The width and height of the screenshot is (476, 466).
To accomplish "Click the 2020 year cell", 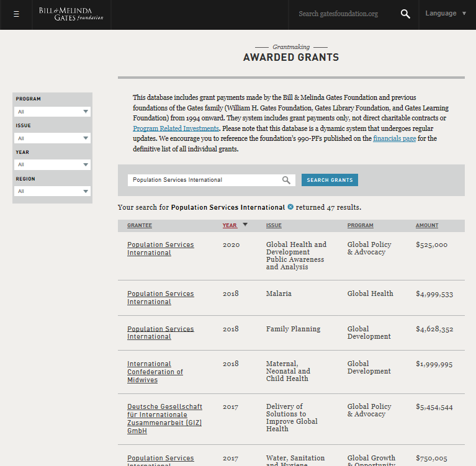I will (231, 244).
